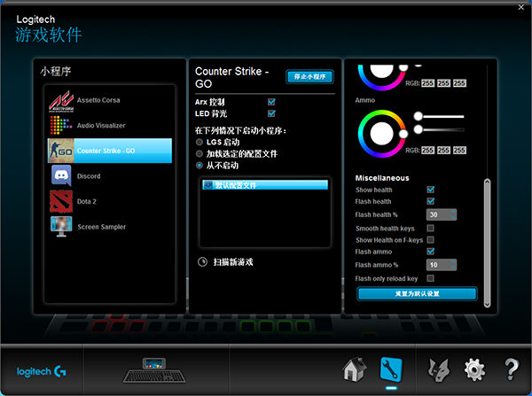Enable Smooth health keys checkbox

(431, 229)
